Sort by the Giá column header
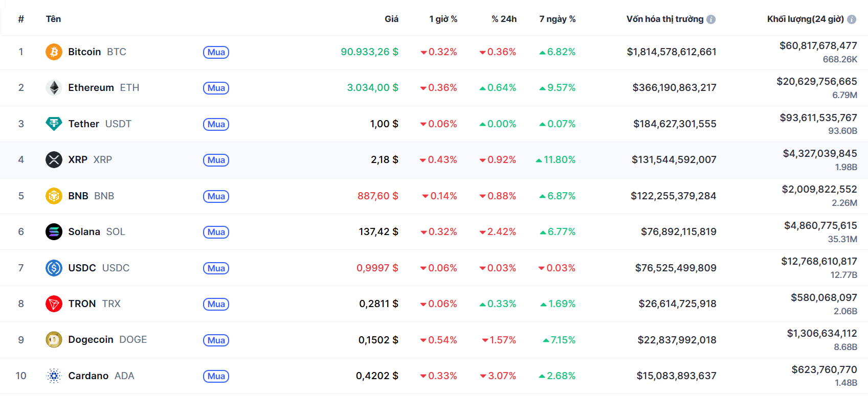868x396 pixels. point(391,19)
